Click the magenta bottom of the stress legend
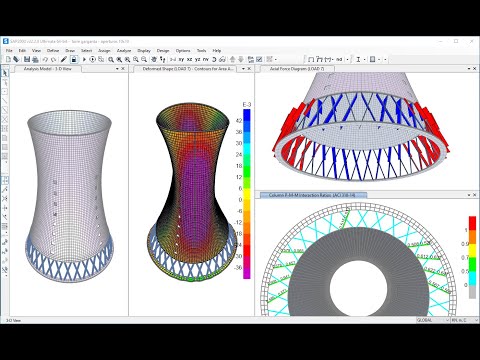 (x=247, y=273)
